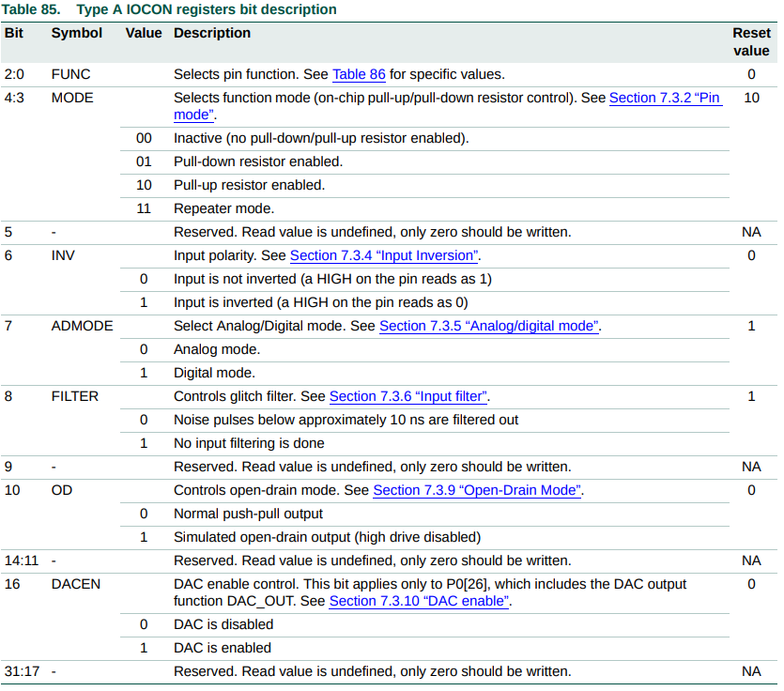
Task: Follow the Section 7.3.10 "DAC enable" link
Action: [419, 602]
